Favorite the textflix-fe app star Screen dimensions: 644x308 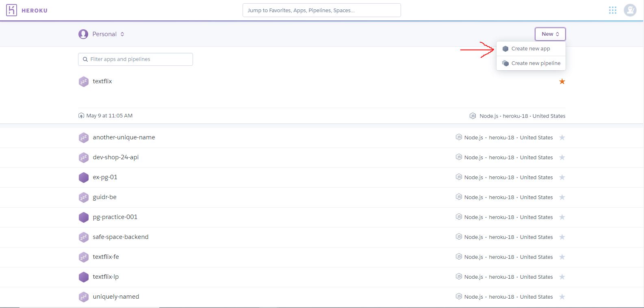coord(562,257)
